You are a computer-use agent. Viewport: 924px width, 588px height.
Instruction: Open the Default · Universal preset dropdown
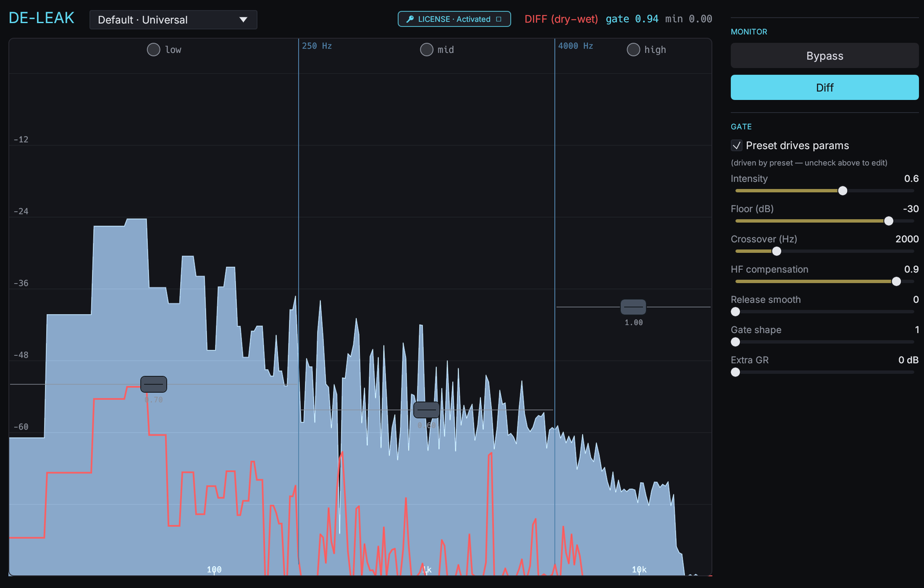[x=173, y=20]
